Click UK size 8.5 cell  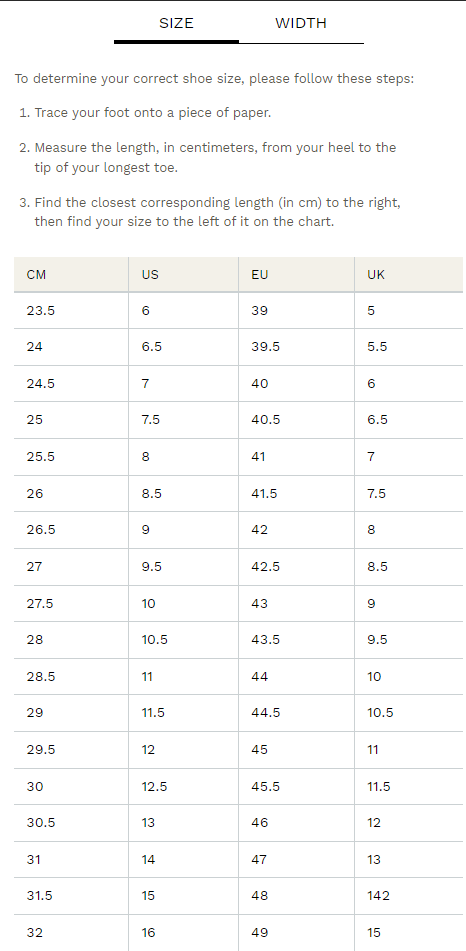[x=410, y=567]
